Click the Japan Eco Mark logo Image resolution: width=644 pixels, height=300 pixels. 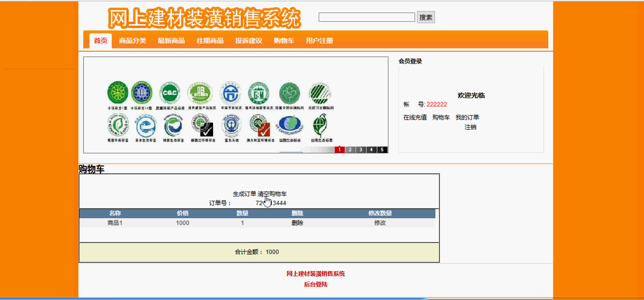click(x=146, y=125)
